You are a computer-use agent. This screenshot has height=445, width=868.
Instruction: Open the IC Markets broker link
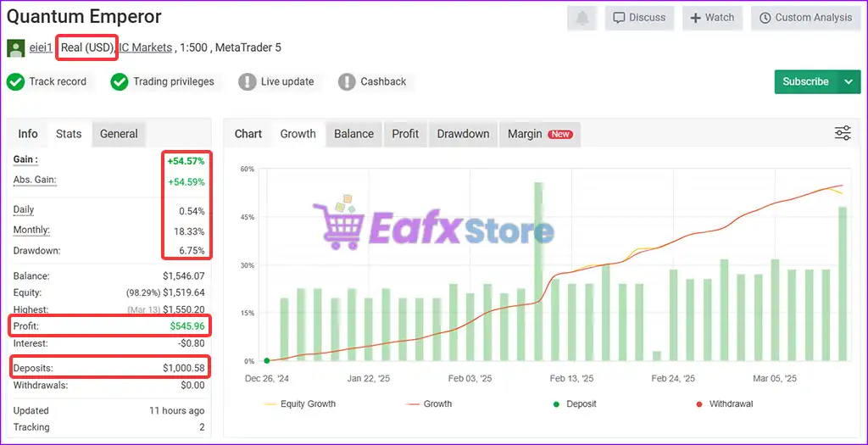(146, 47)
